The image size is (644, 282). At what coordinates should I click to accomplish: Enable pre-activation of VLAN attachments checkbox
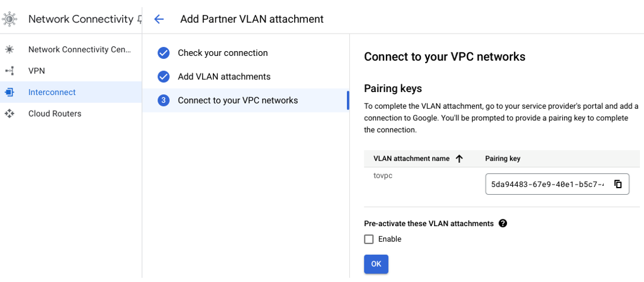[369, 239]
